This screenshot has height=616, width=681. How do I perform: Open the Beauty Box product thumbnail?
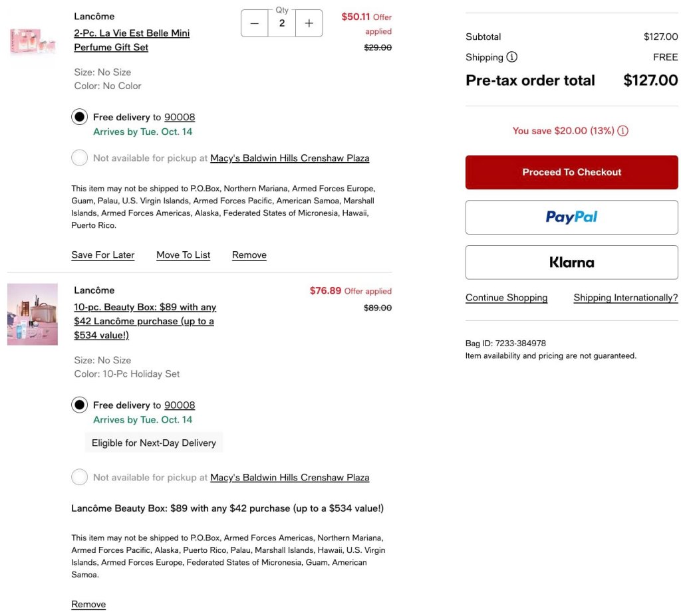(x=32, y=314)
